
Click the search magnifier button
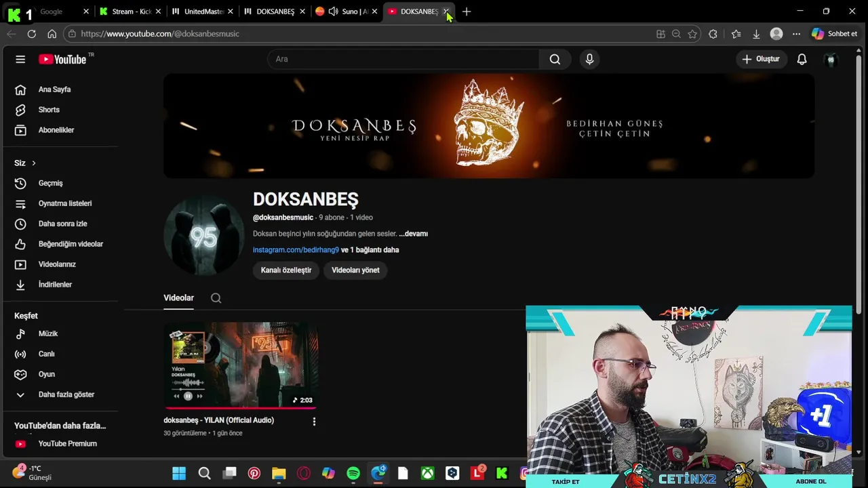[555, 59]
